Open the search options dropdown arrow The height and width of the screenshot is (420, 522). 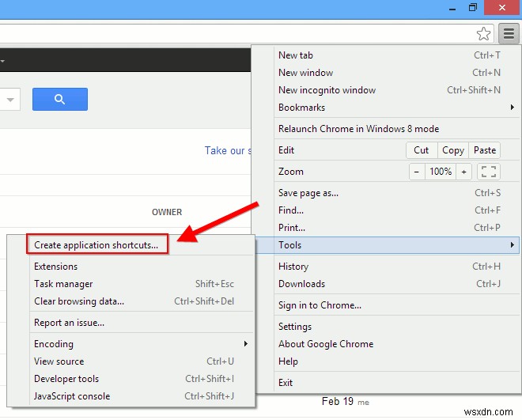coord(10,100)
